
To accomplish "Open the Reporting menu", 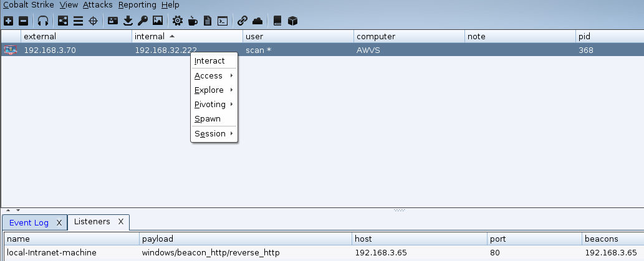I will [x=137, y=5].
